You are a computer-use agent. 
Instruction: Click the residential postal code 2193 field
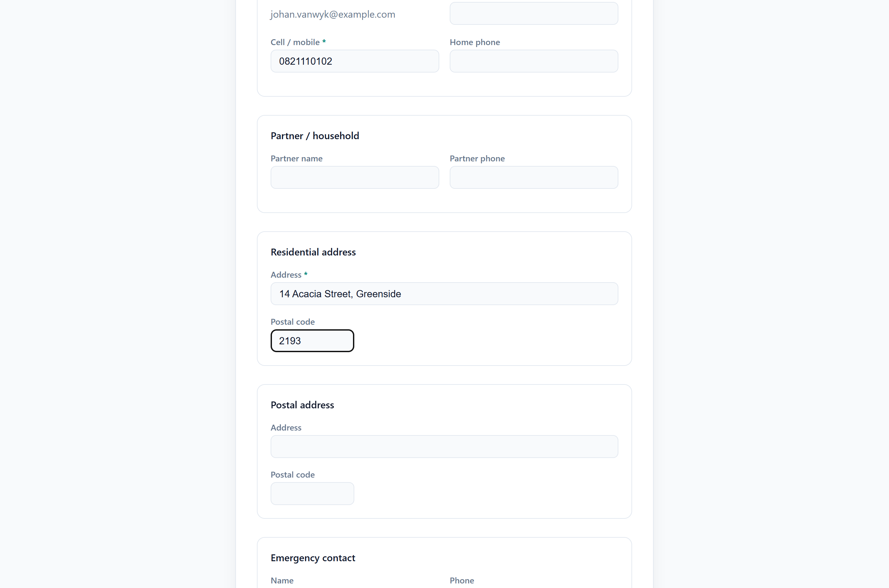point(312,341)
